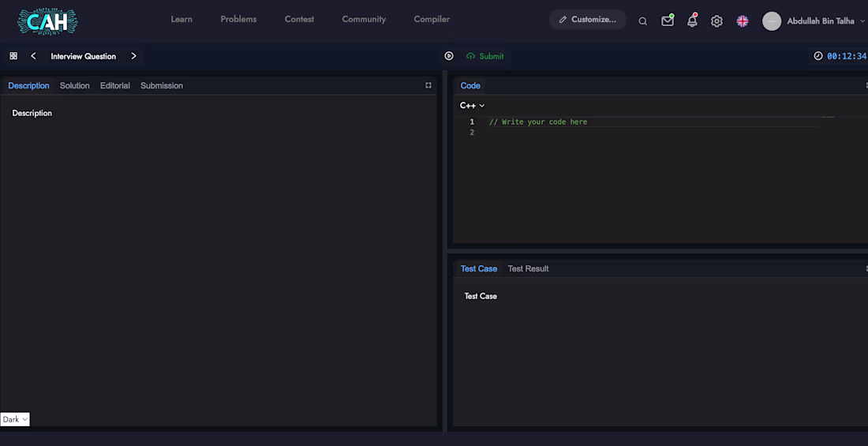Screen dimensions: 868x446
Task: Click the 00:12:34 timer value
Action: pos(847,56)
